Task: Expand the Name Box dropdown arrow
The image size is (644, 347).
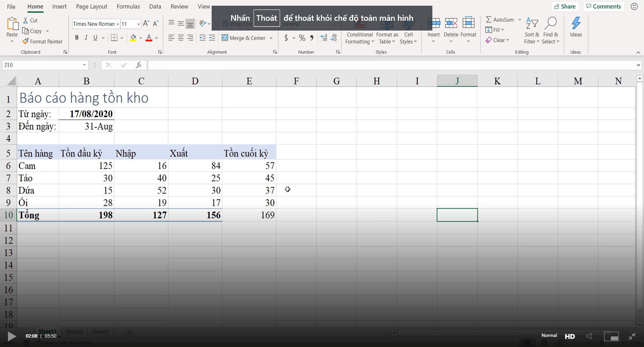Action: click(x=84, y=65)
